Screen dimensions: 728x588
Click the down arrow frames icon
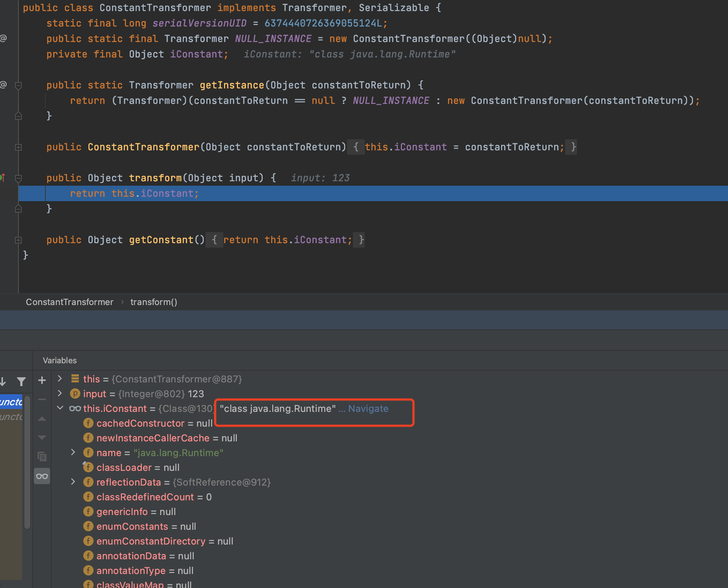pyautogui.click(x=3, y=382)
